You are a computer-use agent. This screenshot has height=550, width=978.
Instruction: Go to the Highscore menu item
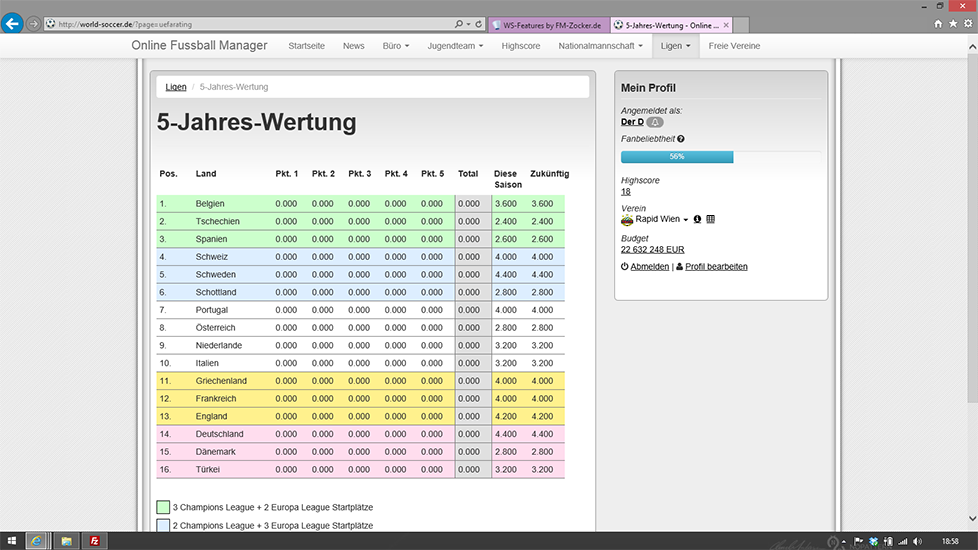click(521, 46)
